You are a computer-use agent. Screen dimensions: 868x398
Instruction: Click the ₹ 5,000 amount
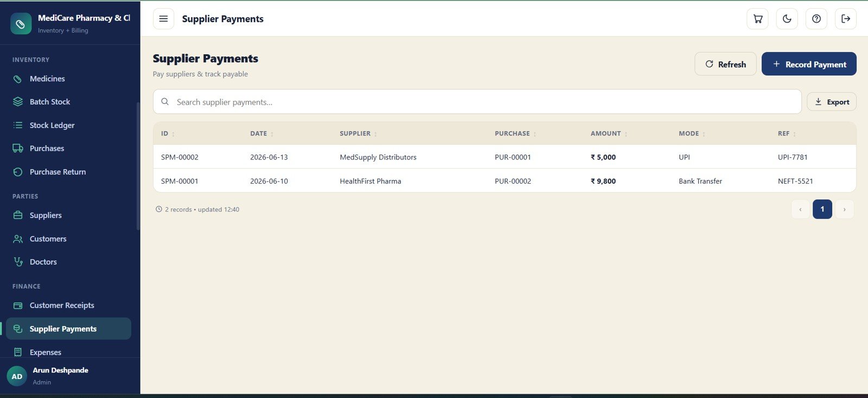[603, 157]
